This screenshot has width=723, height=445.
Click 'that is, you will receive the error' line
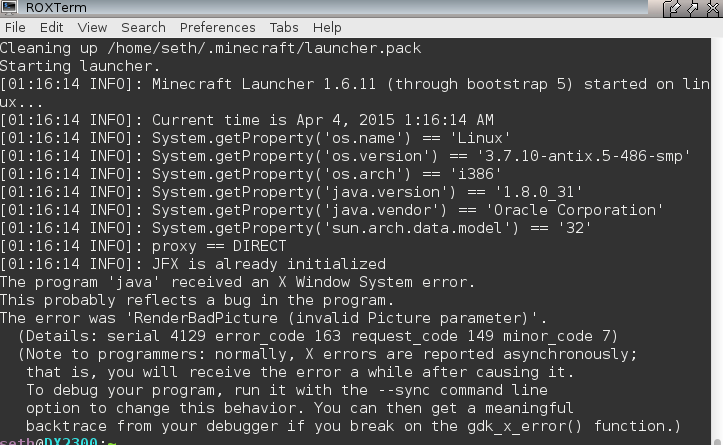coord(300,372)
